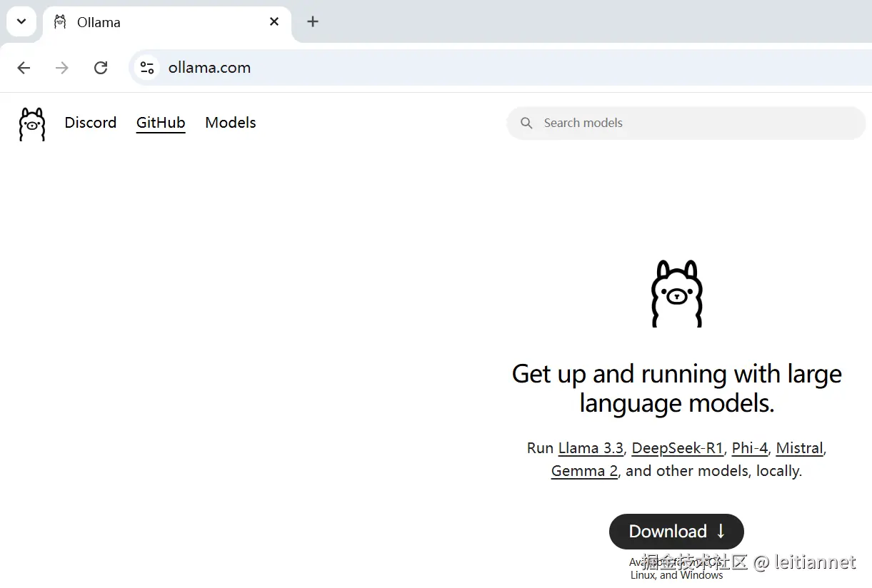
Task: Open the Gemma 2 model link
Action: pyautogui.click(x=584, y=471)
